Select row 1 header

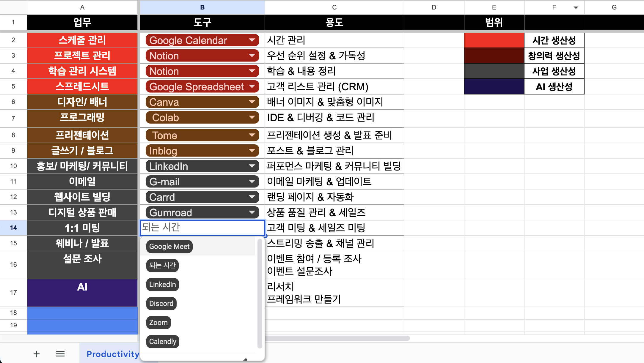pyautogui.click(x=13, y=22)
